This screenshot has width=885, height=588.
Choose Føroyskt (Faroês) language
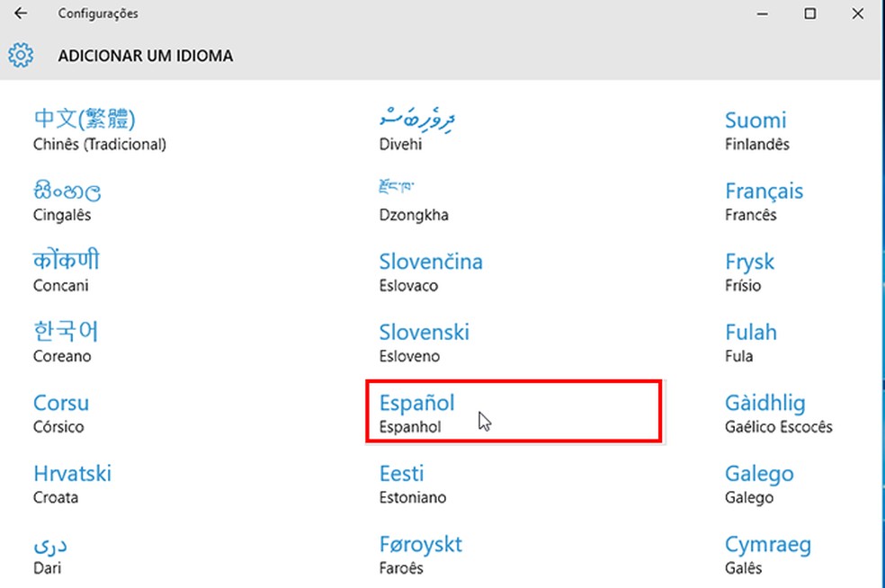[x=421, y=554]
